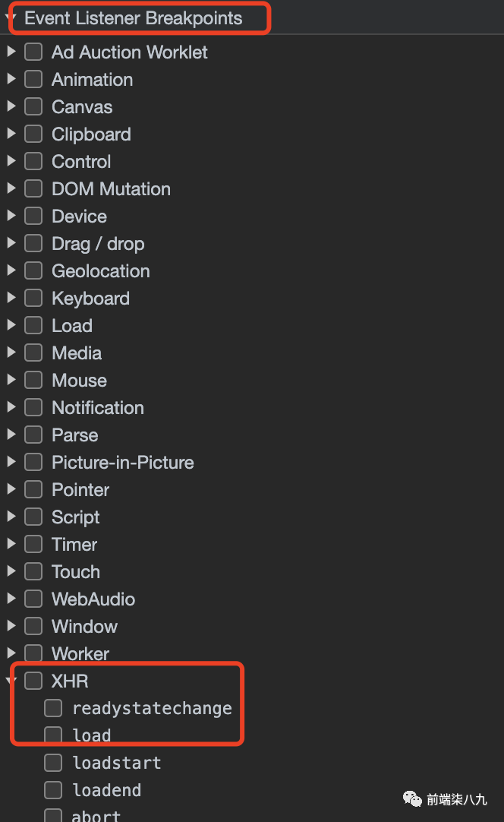Check the readystatechange breakpoint checkbox
Screen dimensions: 504x822
(x=53, y=708)
